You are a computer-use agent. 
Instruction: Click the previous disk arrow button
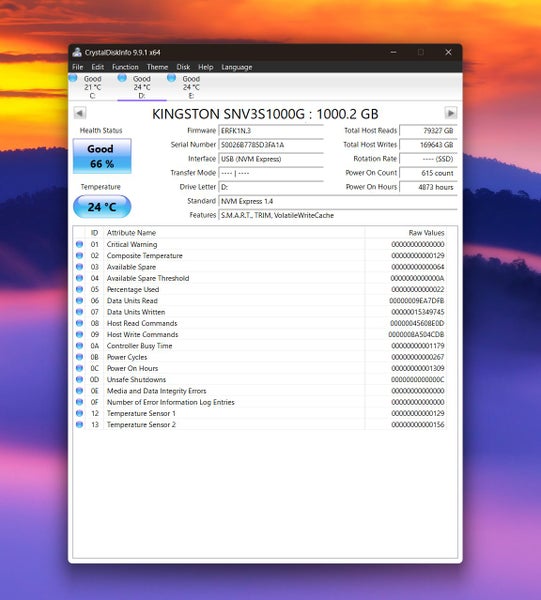(80, 113)
